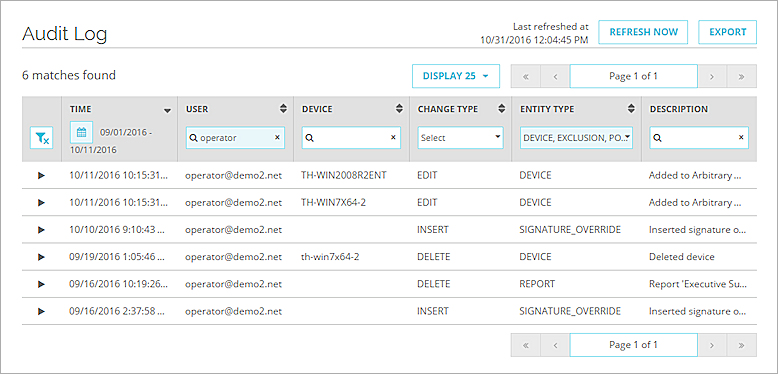Click the Description filter search field
778x374 pixels.
pyautogui.click(x=699, y=138)
